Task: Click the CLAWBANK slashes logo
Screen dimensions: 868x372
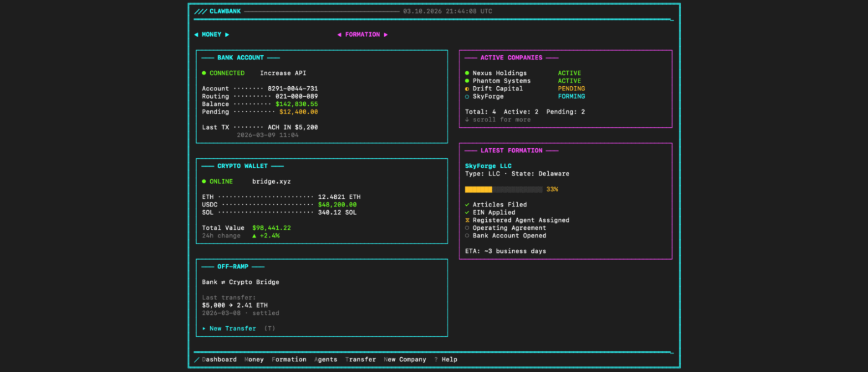Action: (x=200, y=11)
